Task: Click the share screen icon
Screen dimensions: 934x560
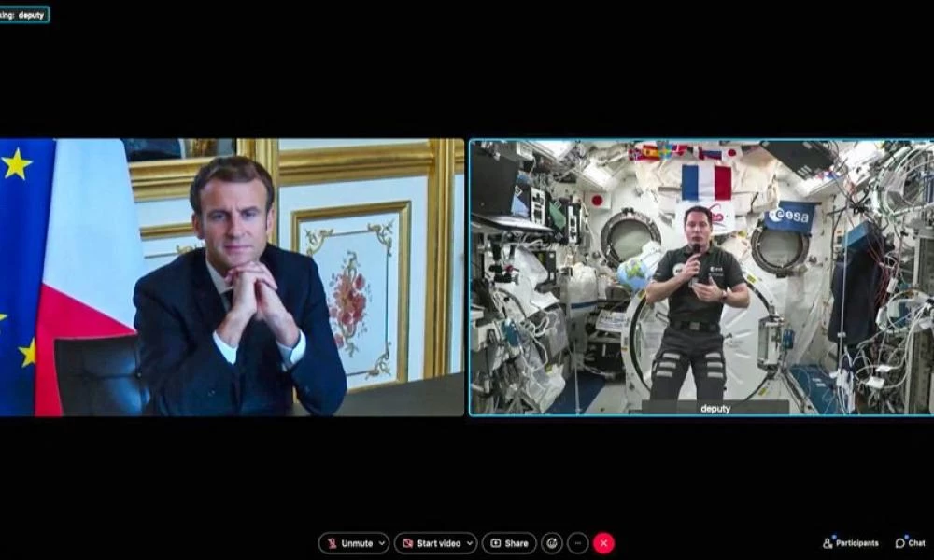Action: coord(495,543)
